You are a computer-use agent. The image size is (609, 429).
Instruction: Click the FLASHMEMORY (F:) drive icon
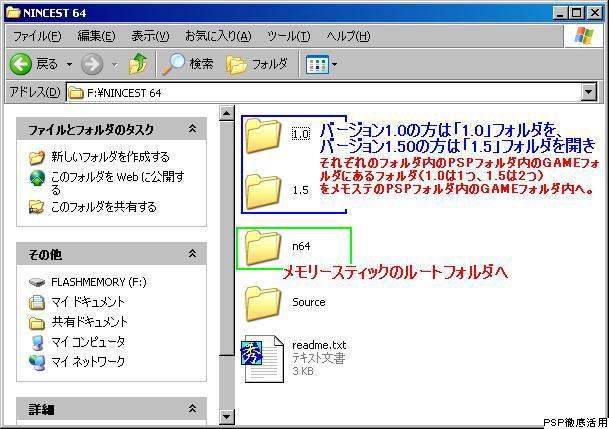point(37,282)
